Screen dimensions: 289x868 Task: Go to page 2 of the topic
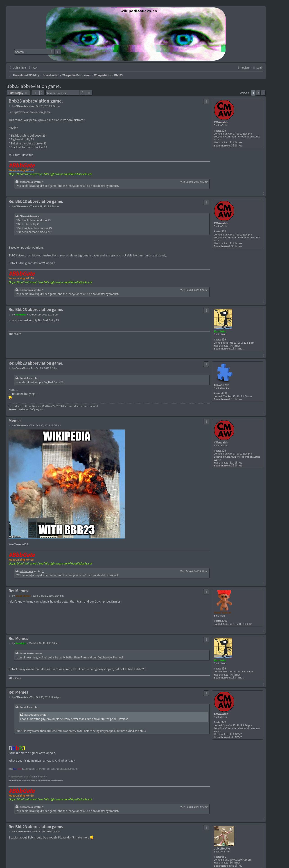[258, 93]
